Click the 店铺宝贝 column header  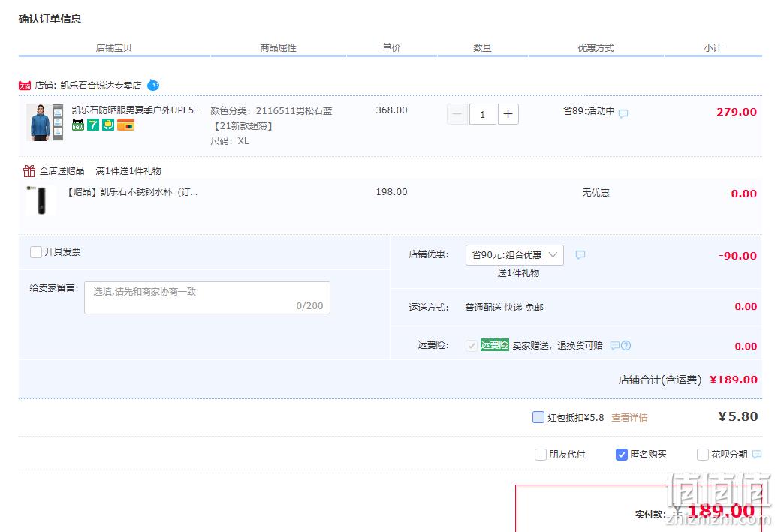pos(113,47)
